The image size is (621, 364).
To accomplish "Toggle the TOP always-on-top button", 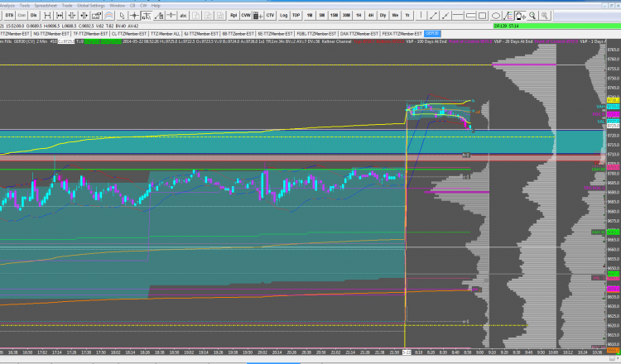I will click(296, 16).
